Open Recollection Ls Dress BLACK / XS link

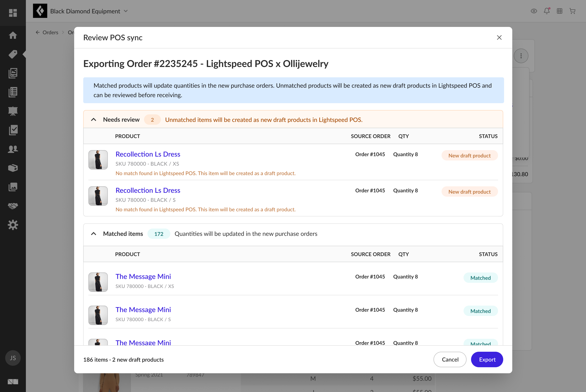point(148,154)
